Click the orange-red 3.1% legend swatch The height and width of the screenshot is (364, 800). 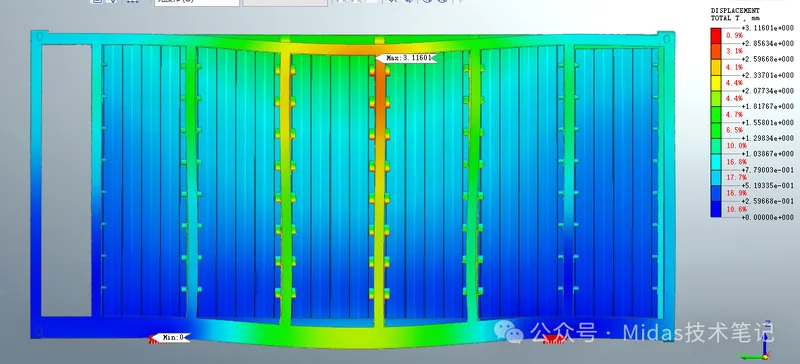(716, 51)
